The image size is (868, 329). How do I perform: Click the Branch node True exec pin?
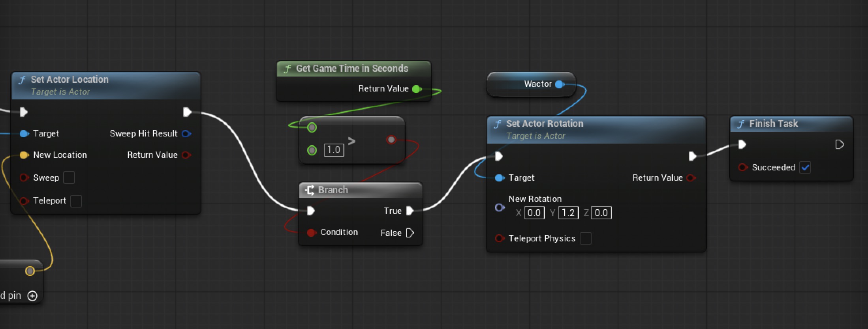[410, 211]
